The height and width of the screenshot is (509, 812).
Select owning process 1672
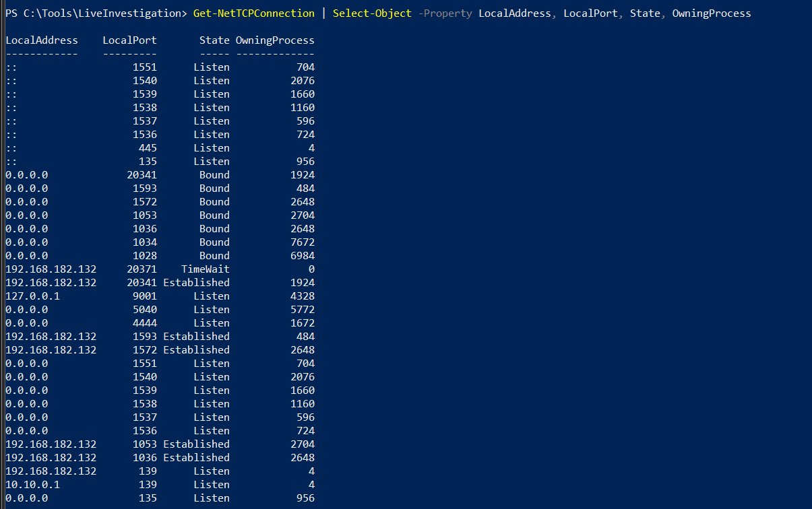coord(303,323)
